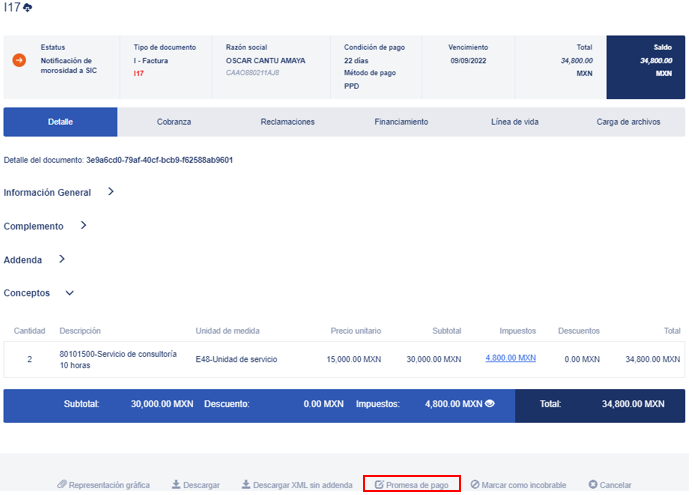The width and height of the screenshot is (692, 495).
Task: Click the orange arrow status icon
Action: coord(19,60)
